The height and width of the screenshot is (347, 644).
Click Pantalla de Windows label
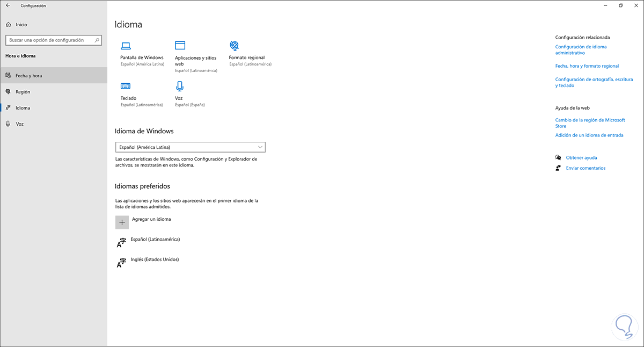[x=142, y=57]
